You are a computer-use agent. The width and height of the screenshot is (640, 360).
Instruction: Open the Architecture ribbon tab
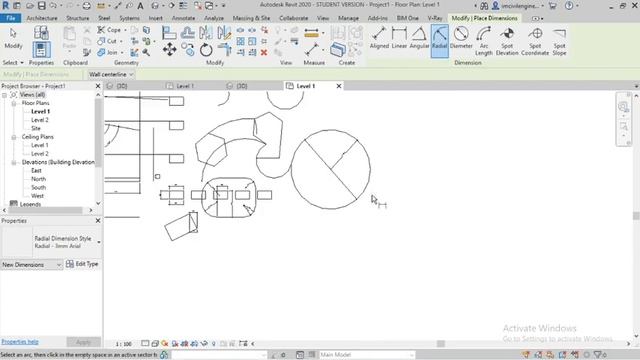coord(42,18)
